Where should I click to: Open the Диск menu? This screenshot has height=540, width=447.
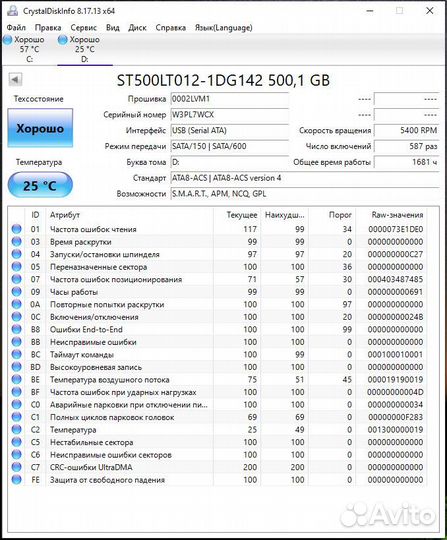[137, 28]
